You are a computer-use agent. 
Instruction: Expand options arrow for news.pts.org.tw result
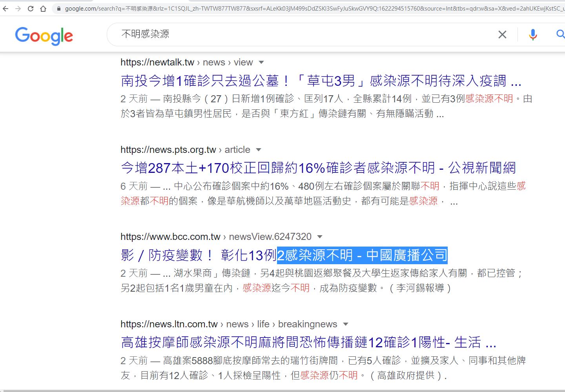coord(258,150)
